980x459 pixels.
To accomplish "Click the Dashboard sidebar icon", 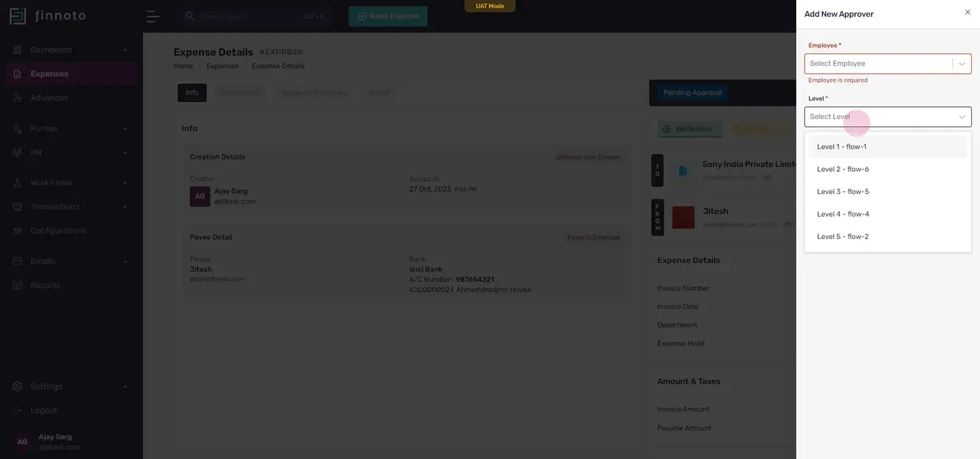I will [18, 50].
